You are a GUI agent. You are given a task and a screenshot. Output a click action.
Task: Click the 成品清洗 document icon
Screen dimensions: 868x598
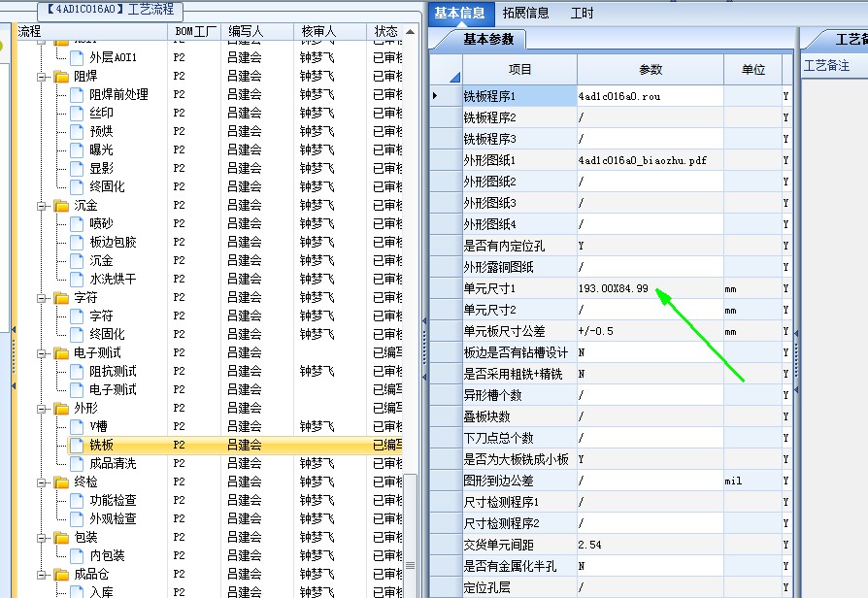(x=77, y=463)
